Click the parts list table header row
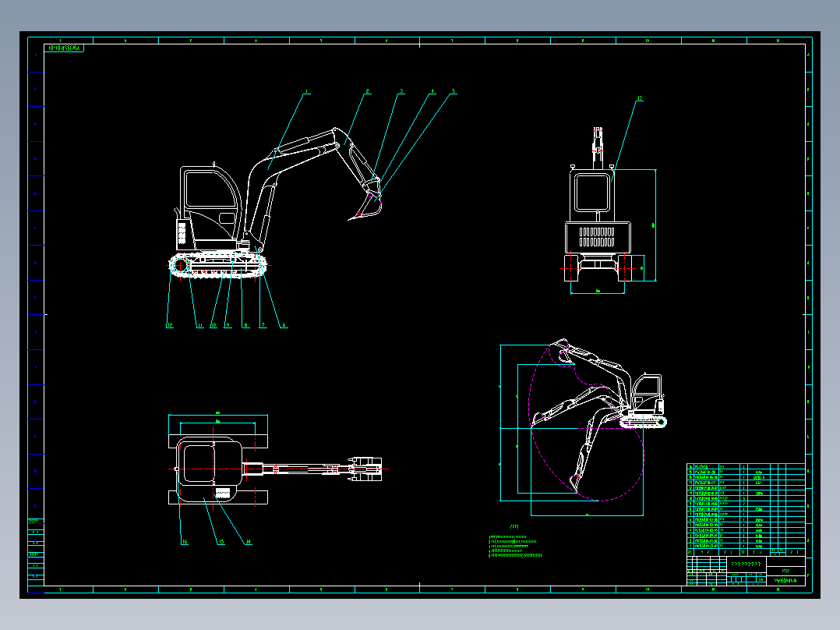This screenshot has width=840, height=630. click(x=746, y=552)
